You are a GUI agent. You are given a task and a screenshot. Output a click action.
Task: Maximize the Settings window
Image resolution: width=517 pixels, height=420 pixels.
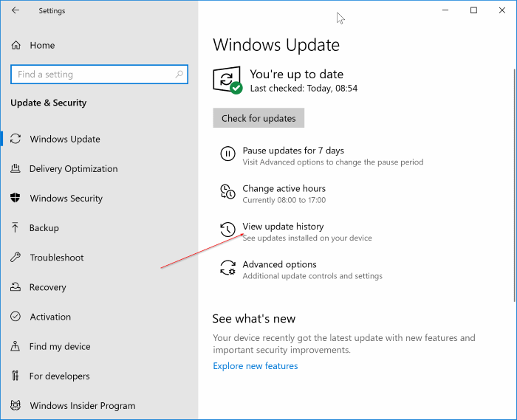[473, 10]
